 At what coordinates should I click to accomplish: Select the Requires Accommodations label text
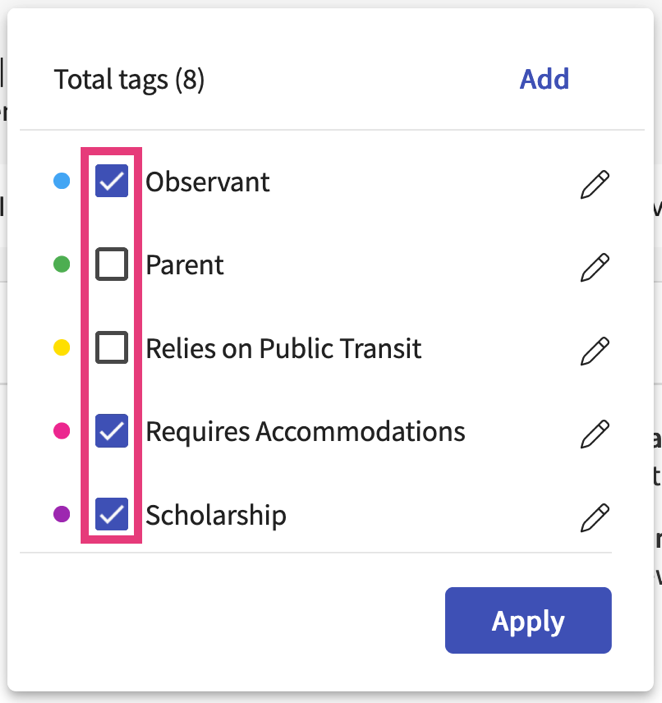click(305, 432)
